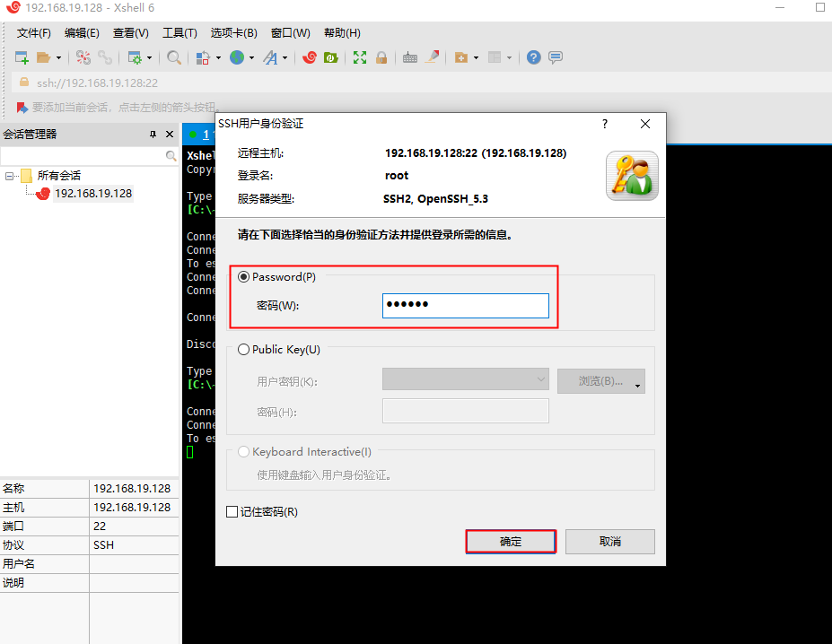Open the dropdown arrow beside the Properties gear icon
The width and height of the screenshot is (832, 644).
(x=149, y=57)
